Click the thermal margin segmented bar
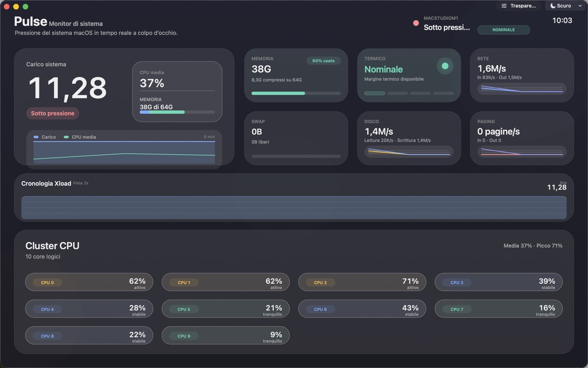Viewport: 588px width, 368px height. (x=409, y=93)
